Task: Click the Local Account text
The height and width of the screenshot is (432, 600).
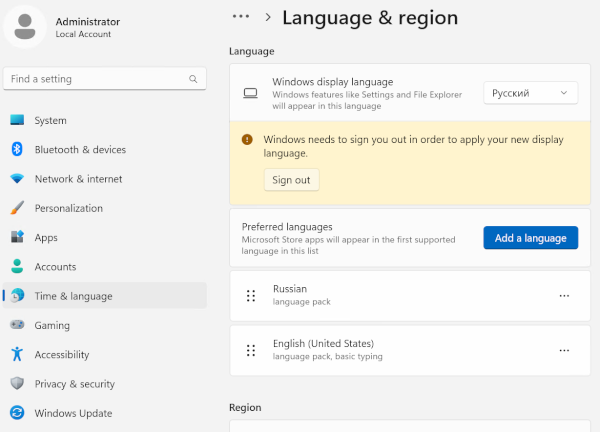Action: click(83, 34)
